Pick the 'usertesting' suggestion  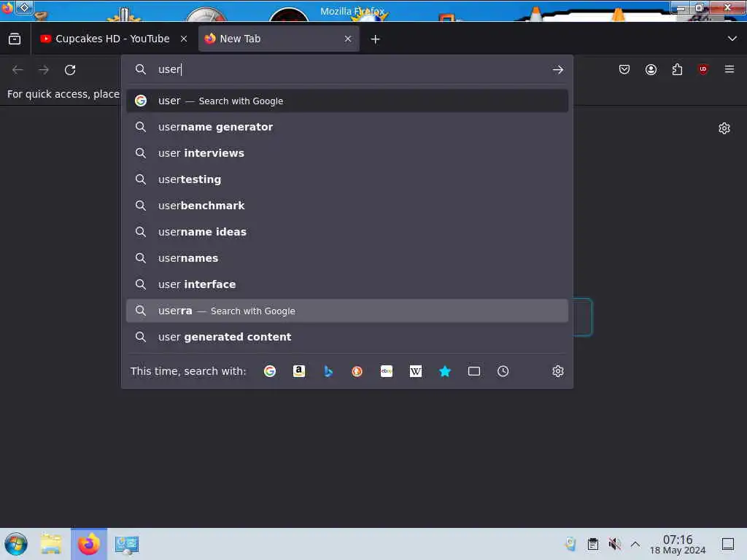point(347,179)
